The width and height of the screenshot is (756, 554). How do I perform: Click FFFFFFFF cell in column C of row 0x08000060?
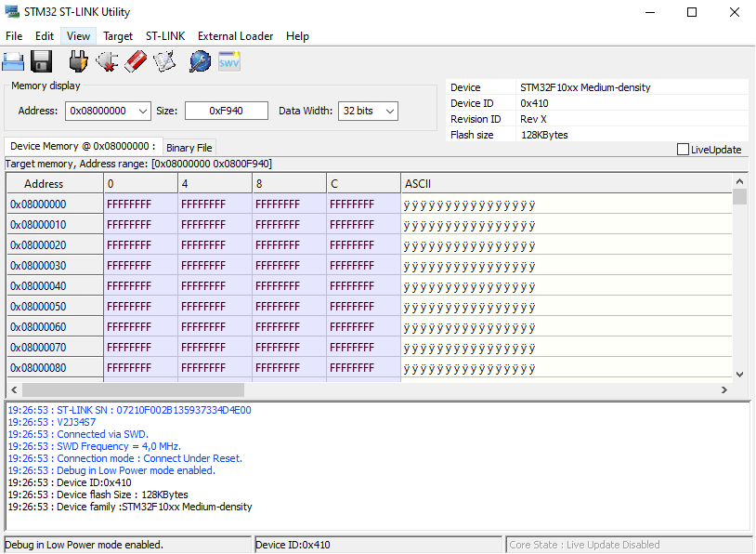(x=363, y=326)
